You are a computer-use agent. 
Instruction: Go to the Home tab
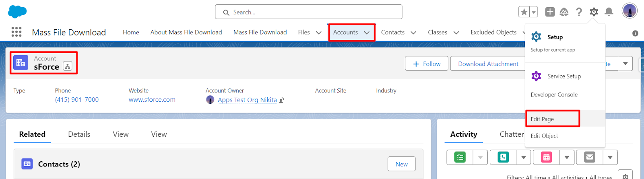(131, 32)
